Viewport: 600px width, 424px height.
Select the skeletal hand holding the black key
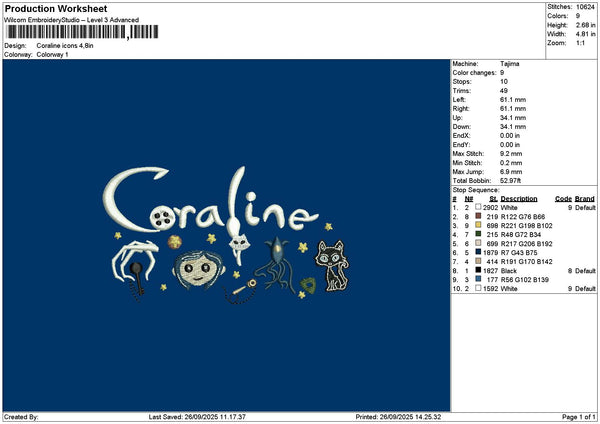(135, 268)
